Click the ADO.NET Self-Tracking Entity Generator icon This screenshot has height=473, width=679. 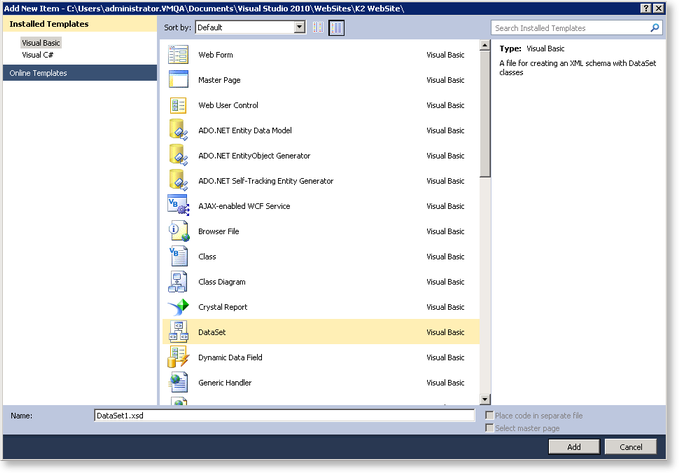tap(178, 180)
